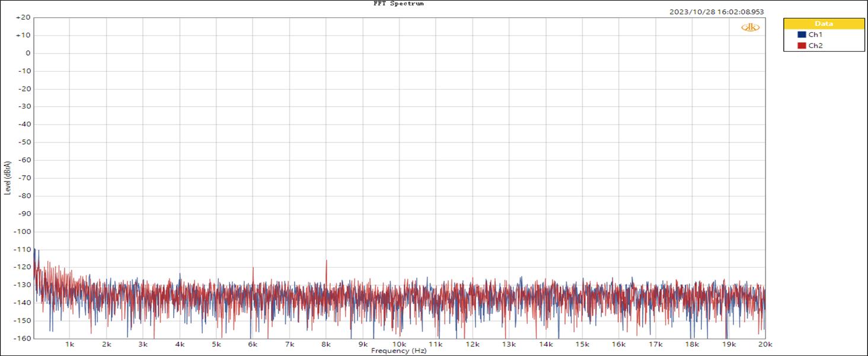Click the 20k x-axis tick label

pos(765,344)
